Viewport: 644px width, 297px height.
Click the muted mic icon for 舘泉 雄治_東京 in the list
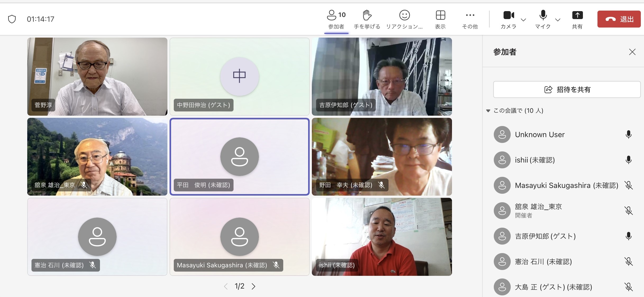[629, 211]
